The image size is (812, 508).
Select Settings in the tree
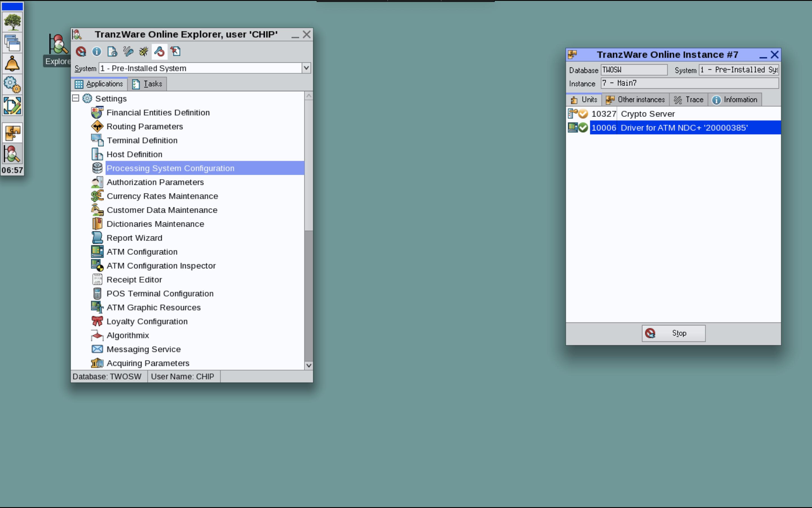(x=111, y=98)
